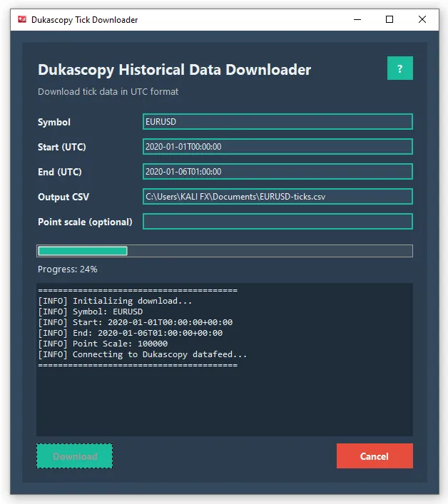Viewport: 448px width, 504px height.
Task: Click the 'End (UTC)' label
Action: (59, 172)
